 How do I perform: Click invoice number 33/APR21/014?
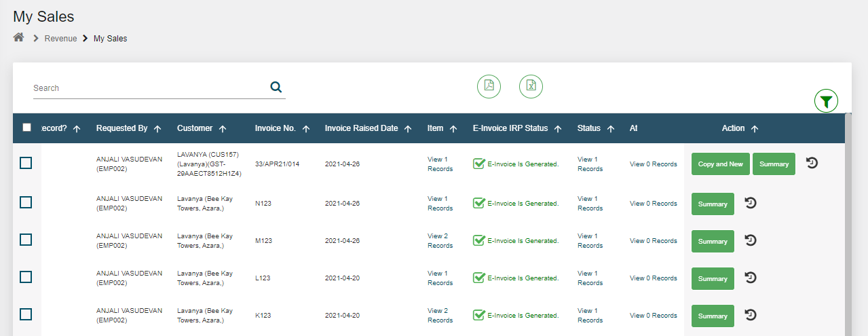point(278,164)
